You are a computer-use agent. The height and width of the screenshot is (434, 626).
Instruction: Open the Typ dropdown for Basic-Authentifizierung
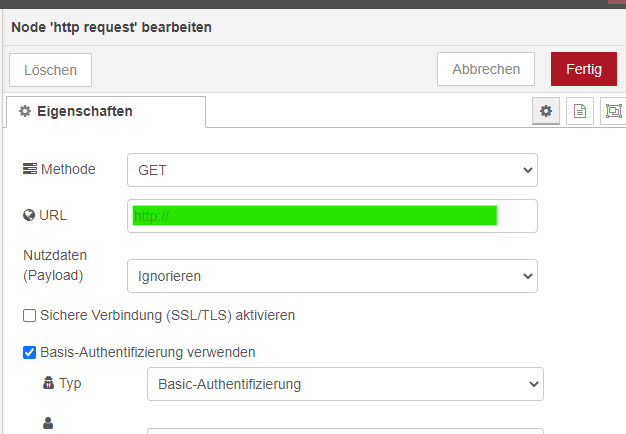click(344, 383)
